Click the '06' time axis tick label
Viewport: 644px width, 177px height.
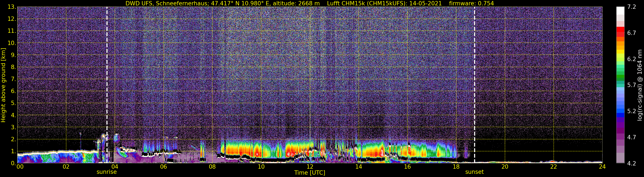point(164,167)
